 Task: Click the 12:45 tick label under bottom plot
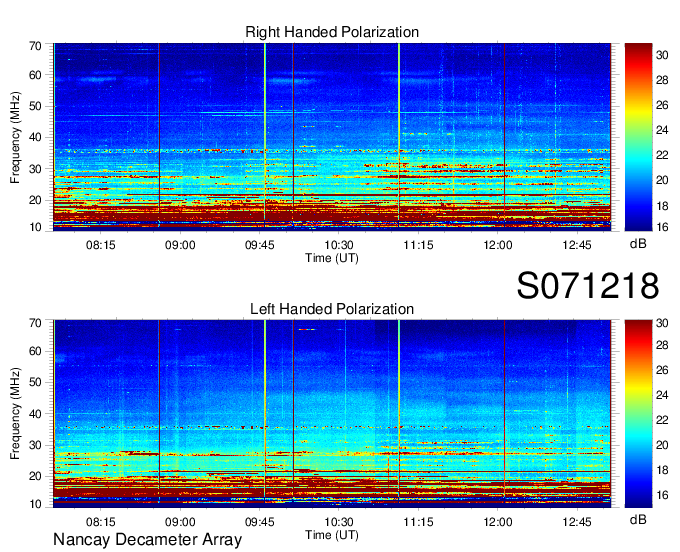tap(577, 522)
